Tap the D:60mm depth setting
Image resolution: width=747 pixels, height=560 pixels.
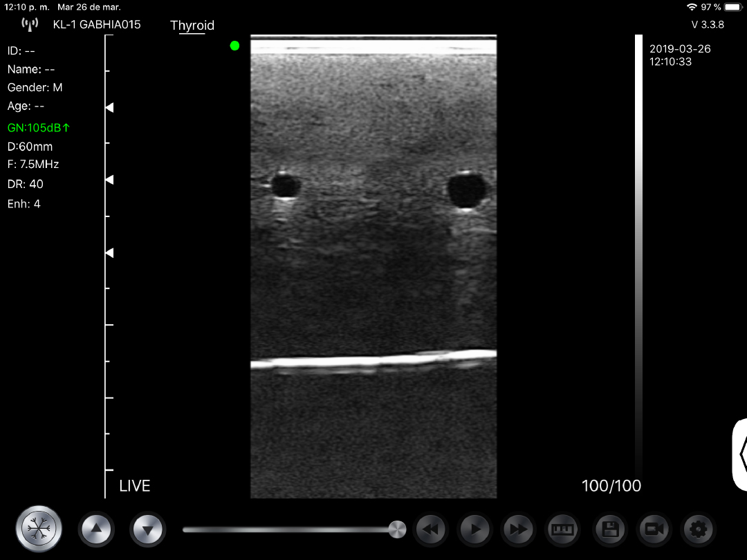pos(30,147)
